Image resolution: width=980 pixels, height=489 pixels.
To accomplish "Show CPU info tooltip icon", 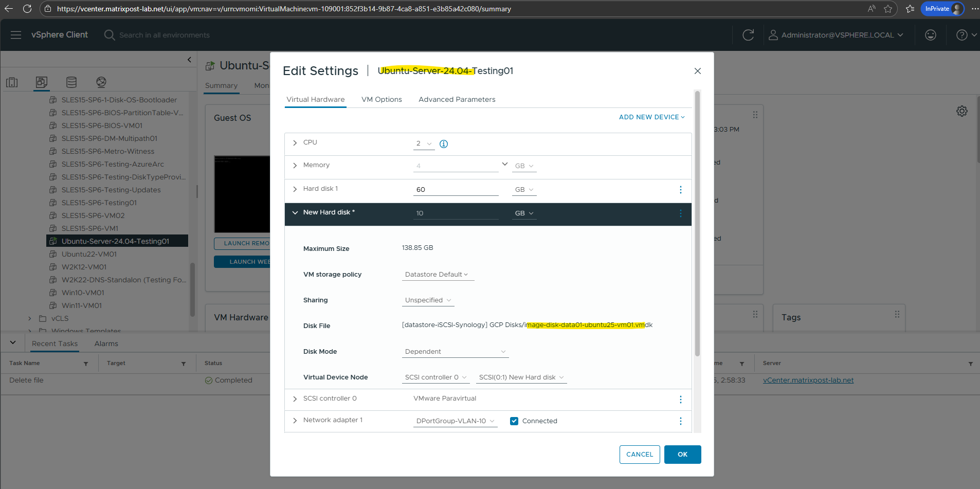I will [x=444, y=144].
